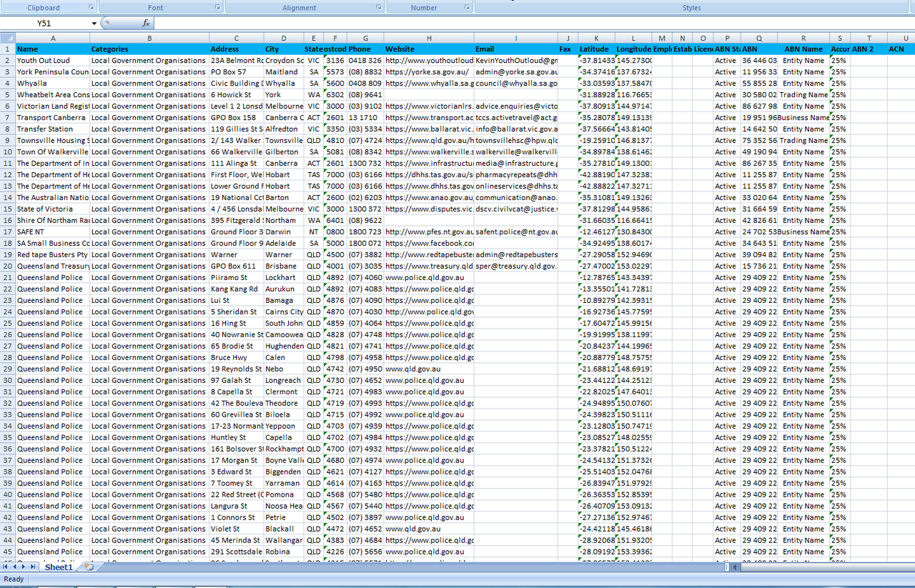This screenshot has height=588, width=915.
Task: Click the Insert Worksheet tab icon
Action: click(x=89, y=567)
